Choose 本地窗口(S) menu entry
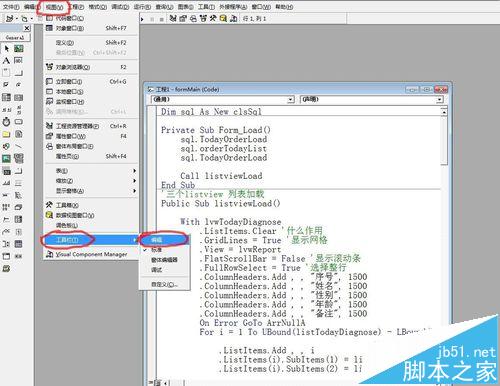500x386 pixels. tap(91, 91)
